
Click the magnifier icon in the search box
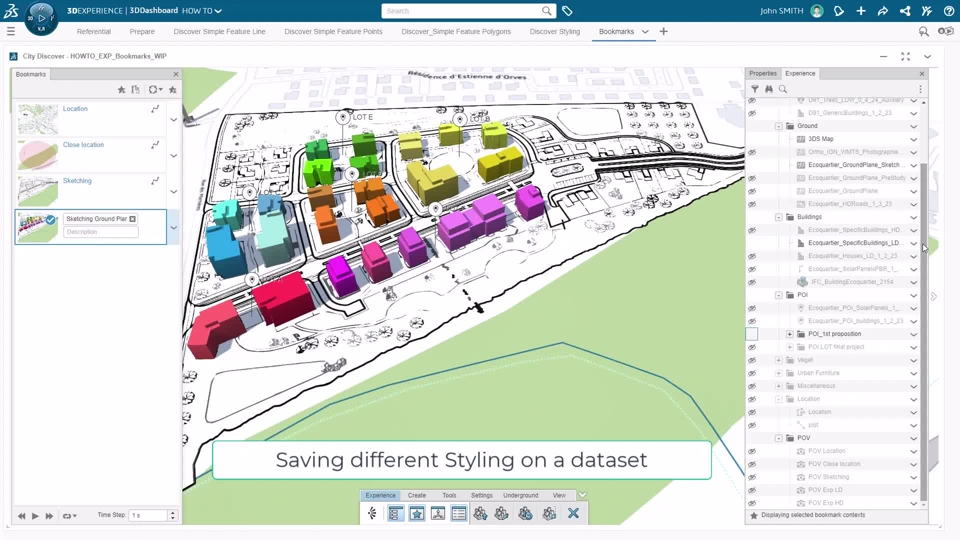(546, 11)
